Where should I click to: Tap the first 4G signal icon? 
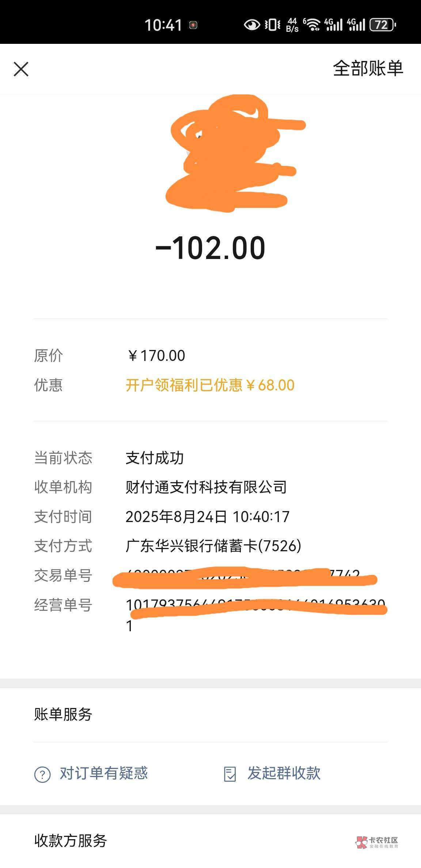coord(334,25)
